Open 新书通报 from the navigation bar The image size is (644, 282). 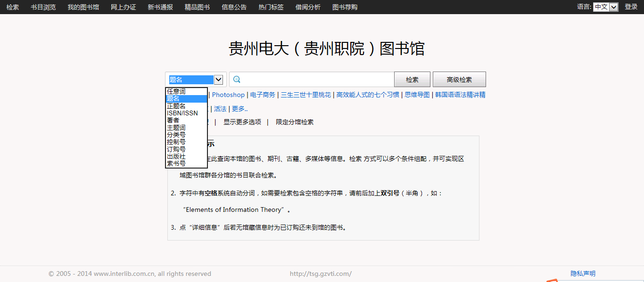pos(160,7)
